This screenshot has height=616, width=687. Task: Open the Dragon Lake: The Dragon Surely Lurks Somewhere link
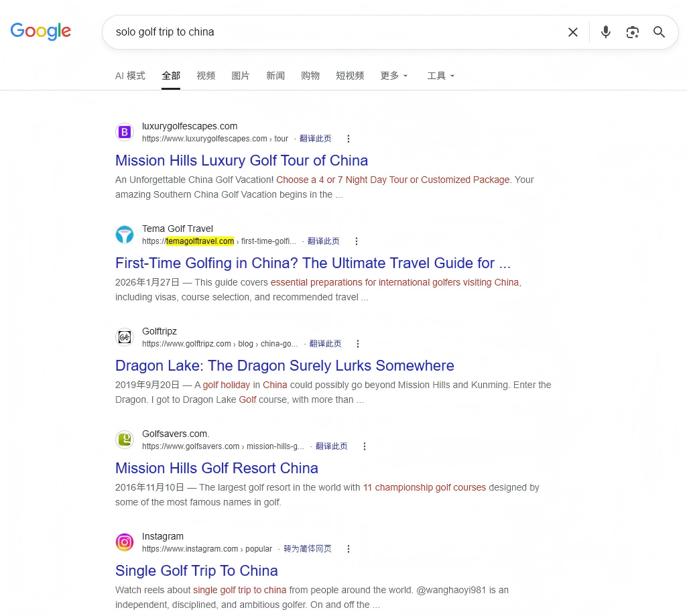(x=284, y=365)
